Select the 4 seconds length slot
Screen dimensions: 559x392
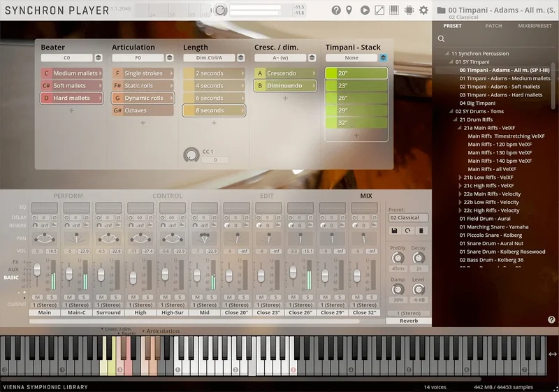point(214,85)
